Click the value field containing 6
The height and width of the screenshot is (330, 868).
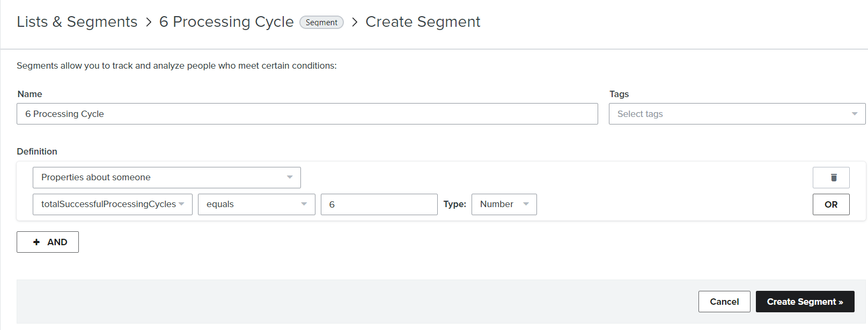379,204
